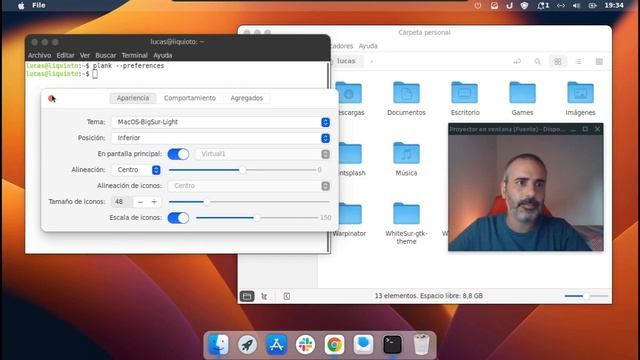Open Slack from the dock
The width and height of the screenshot is (640, 360).
305,345
